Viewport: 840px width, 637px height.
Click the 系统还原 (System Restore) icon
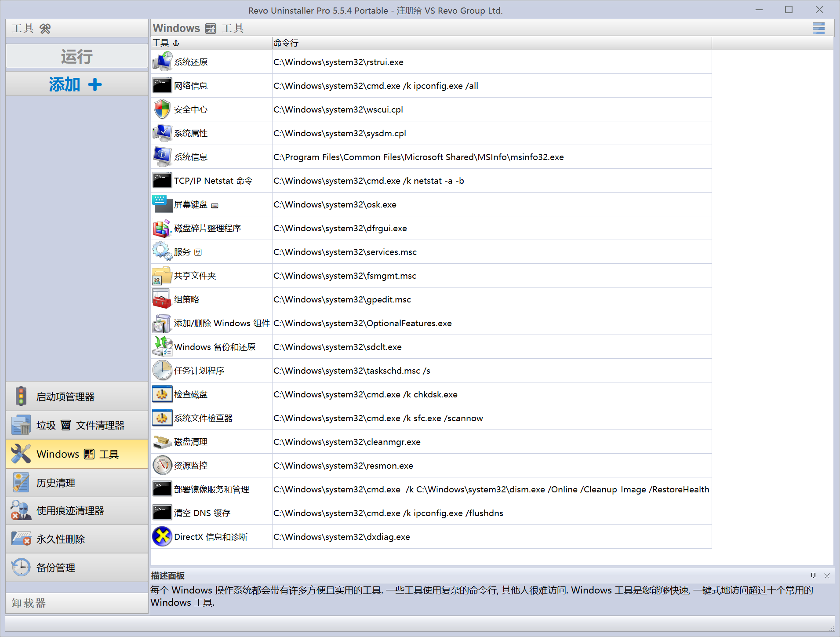point(162,62)
